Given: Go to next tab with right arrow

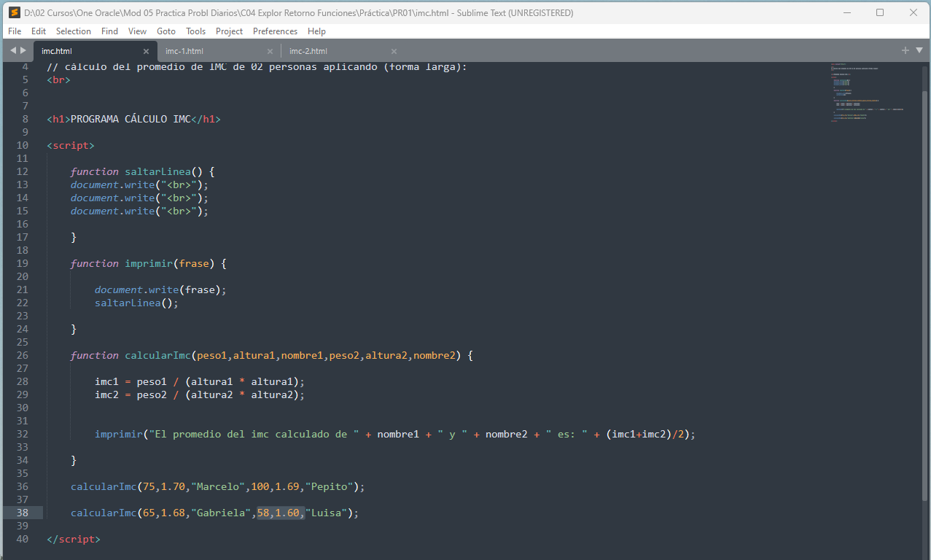Looking at the screenshot, I should tap(23, 50).
